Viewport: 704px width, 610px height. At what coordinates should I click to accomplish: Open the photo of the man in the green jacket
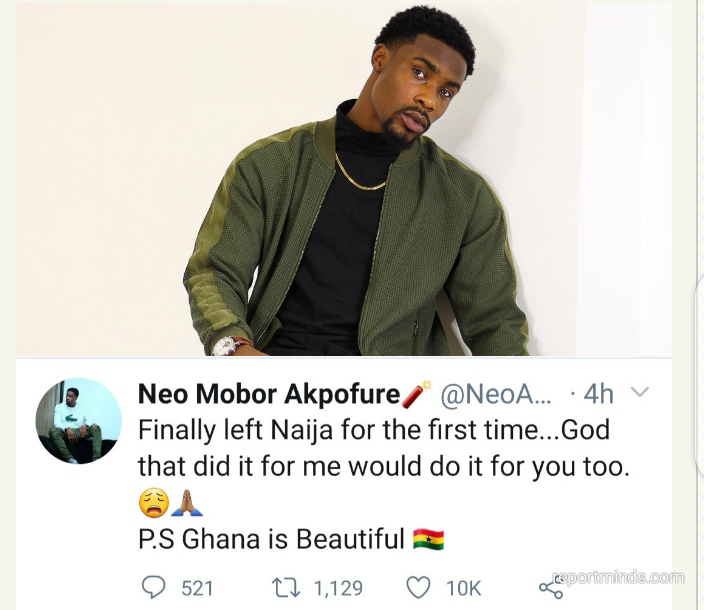(344, 180)
